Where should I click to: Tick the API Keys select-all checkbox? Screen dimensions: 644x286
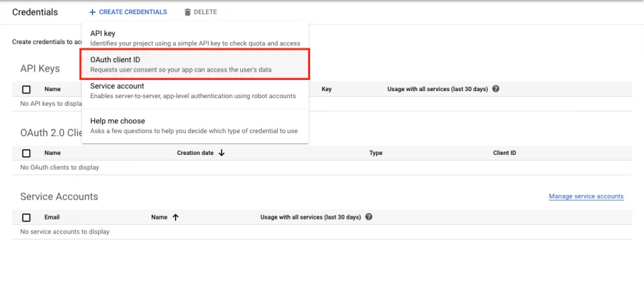(x=27, y=89)
